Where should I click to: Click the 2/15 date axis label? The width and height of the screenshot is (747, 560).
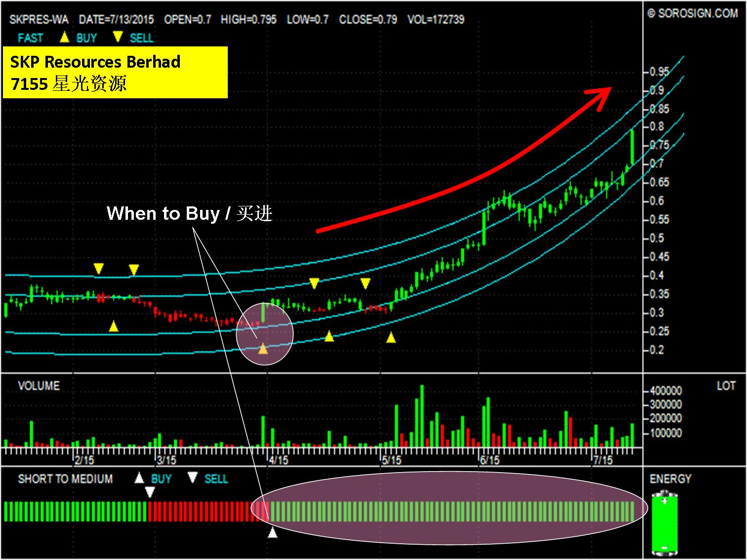(x=84, y=460)
